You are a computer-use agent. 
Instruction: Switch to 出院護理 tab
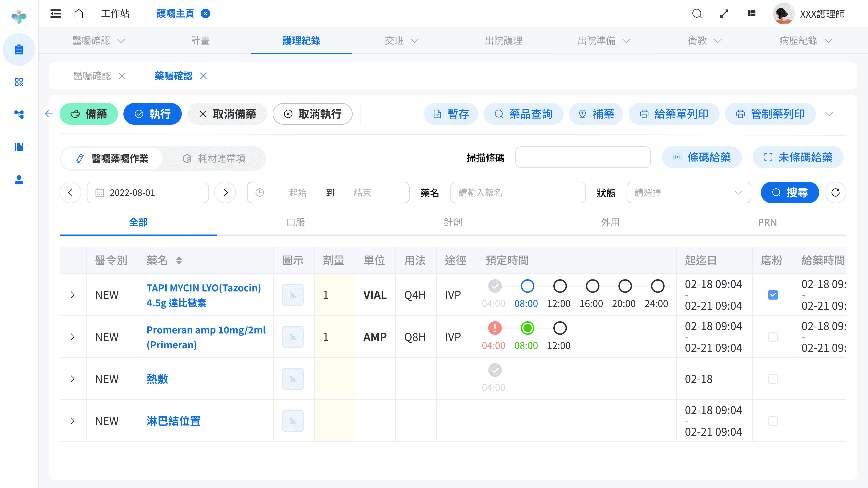[x=503, y=41]
